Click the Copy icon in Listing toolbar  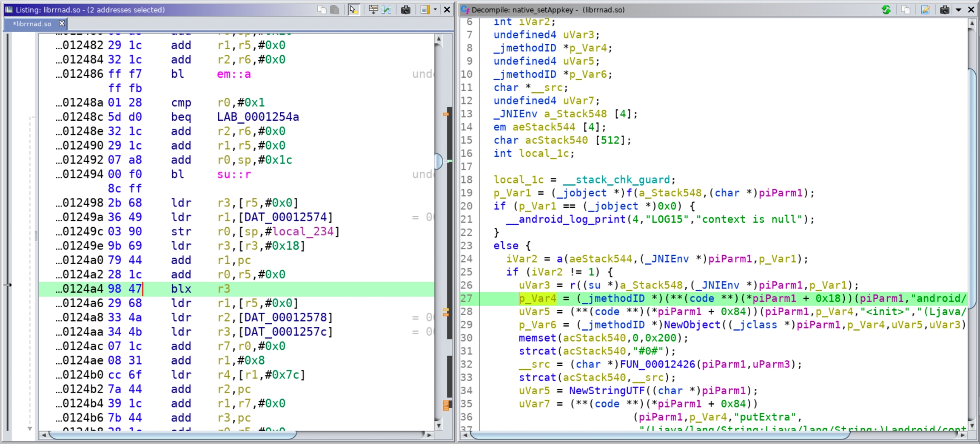(x=322, y=9)
